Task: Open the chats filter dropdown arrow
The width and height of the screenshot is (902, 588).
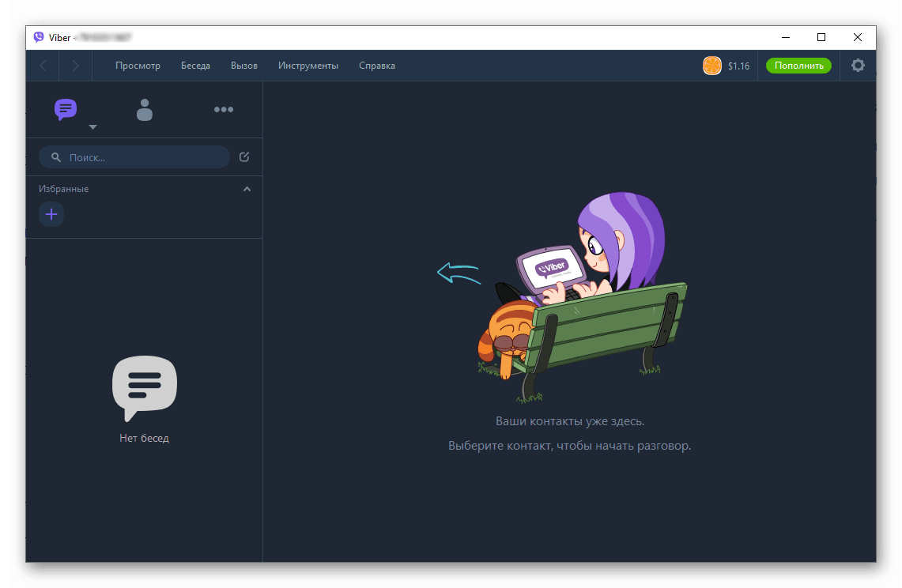Action: click(x=92, y=127)
